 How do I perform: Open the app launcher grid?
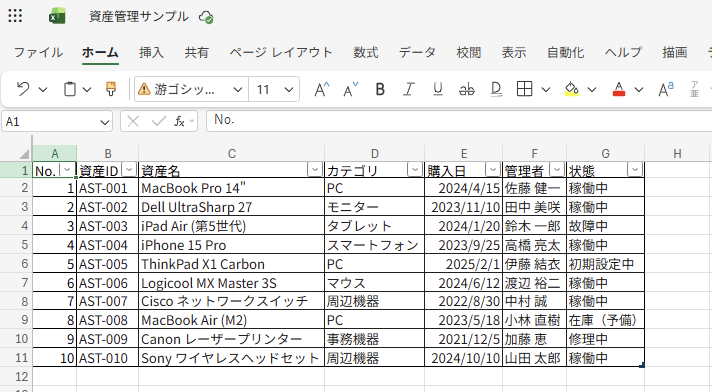point(15,16)
